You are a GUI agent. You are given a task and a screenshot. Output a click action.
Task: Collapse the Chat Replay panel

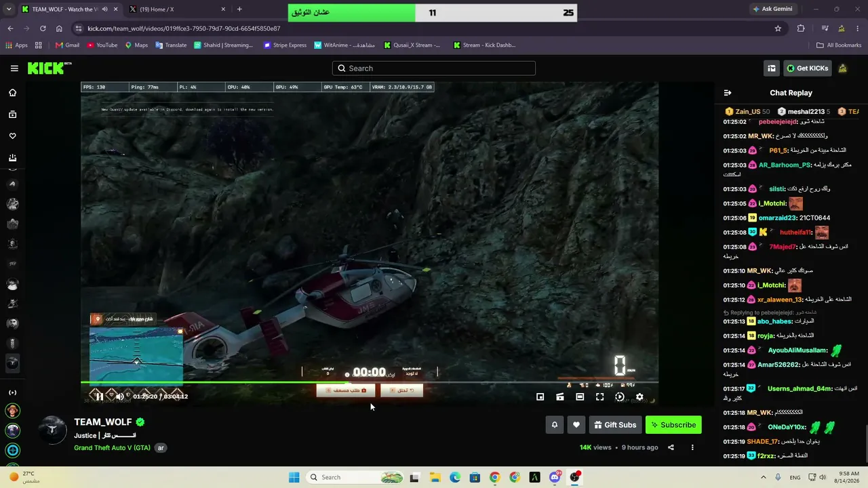click(x=728, y=93)
